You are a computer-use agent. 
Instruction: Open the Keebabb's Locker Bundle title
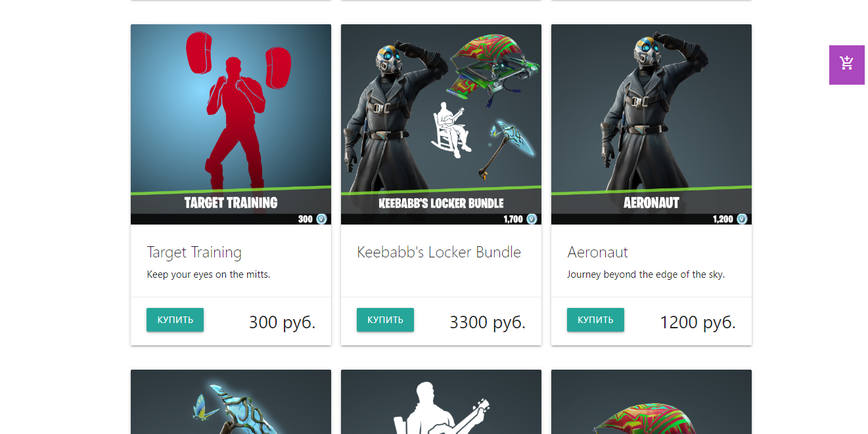tap(439, 252)
